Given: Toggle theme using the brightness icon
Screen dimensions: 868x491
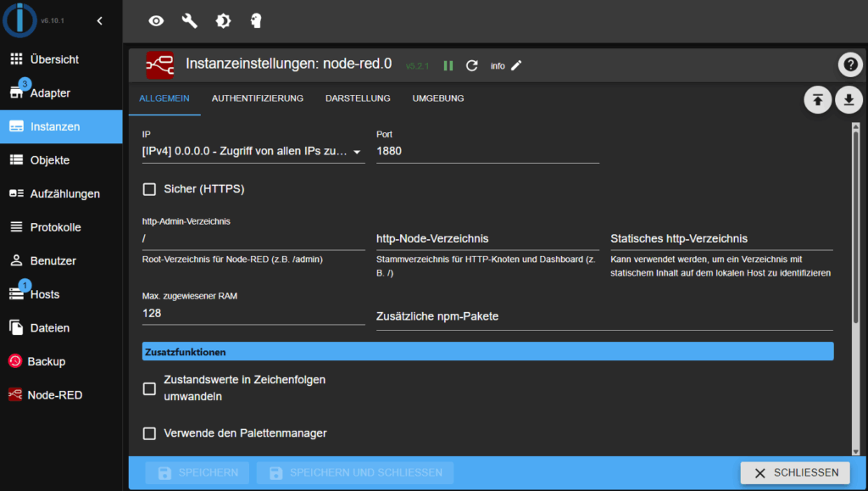Looking at the screenshot, I should click(x=223, y=21).
